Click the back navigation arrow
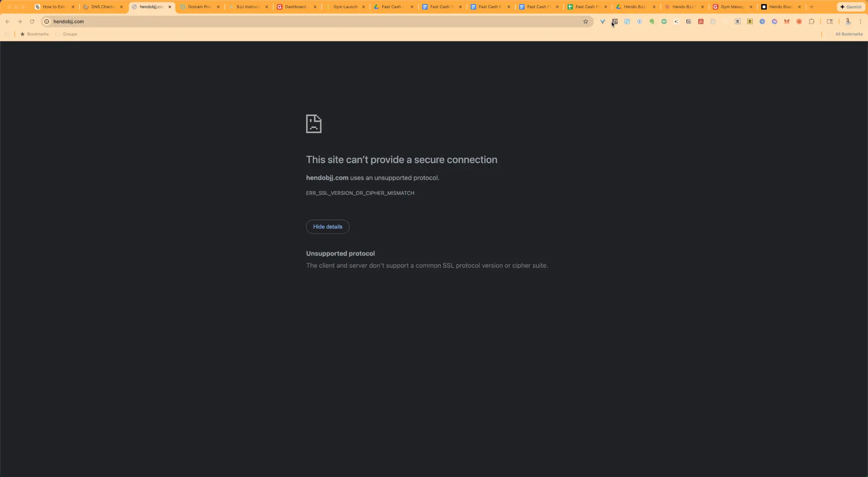This screenshot has width=868, height=477. coord(8,21)
